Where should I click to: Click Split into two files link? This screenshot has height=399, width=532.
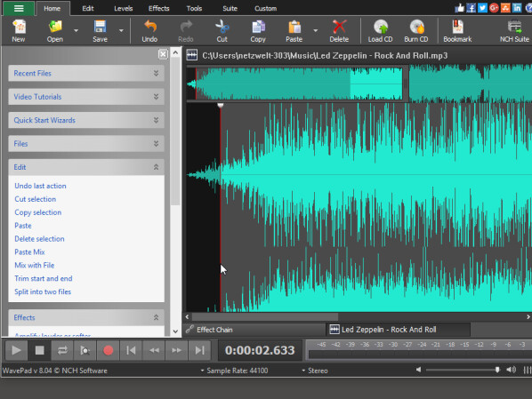tap(43, 291)
